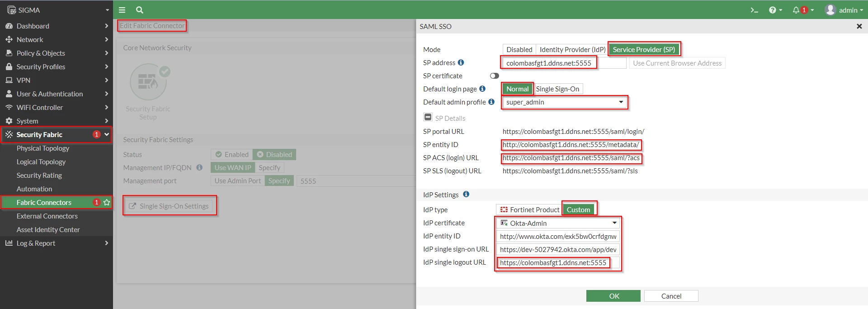This screenshot has width=868, height=309.
Task: Edit the IdP entity ID field
Action: coord(558,236)
